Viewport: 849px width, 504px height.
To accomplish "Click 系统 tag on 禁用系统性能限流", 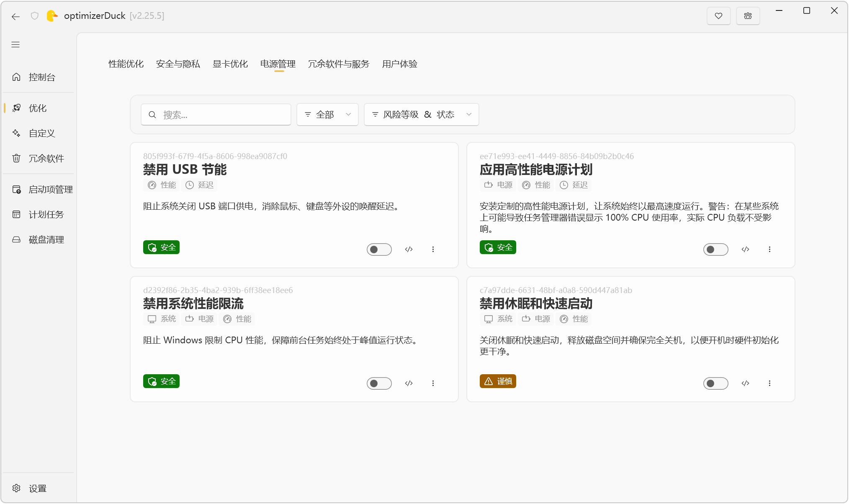I will (x=162, y=319).
